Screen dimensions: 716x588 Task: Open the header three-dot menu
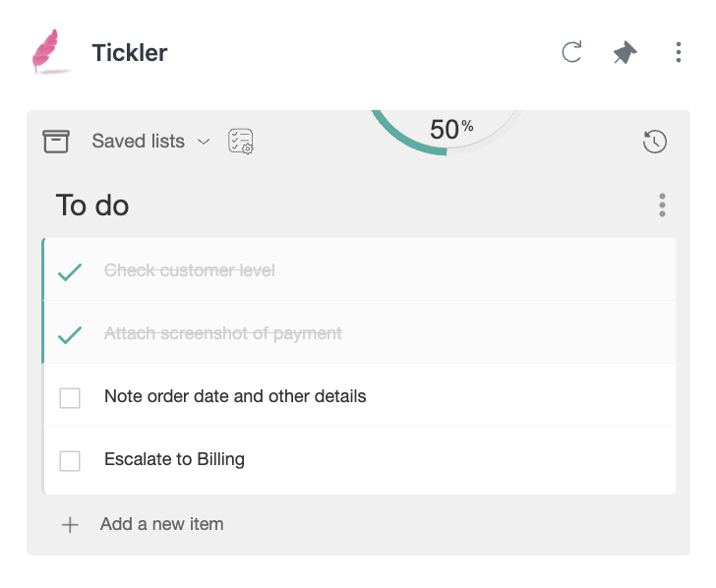(x=678, y=52)
